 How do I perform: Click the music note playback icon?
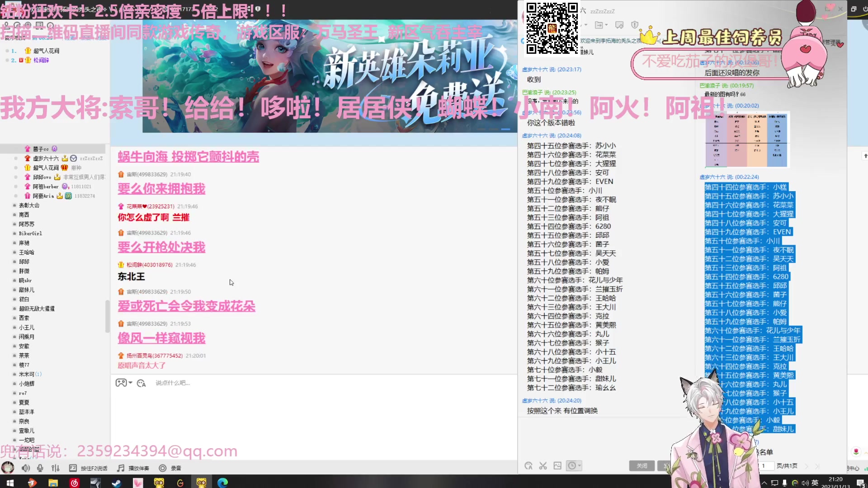pos(121,468)
